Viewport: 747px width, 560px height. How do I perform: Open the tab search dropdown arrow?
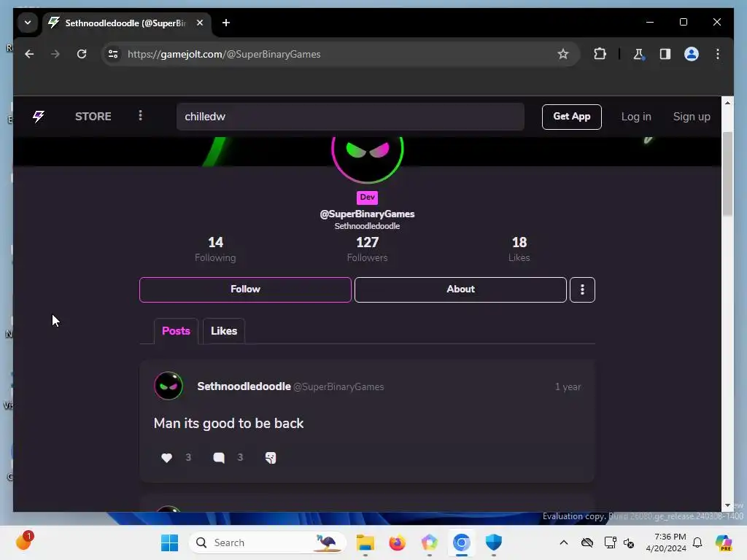tap(28, 23)
